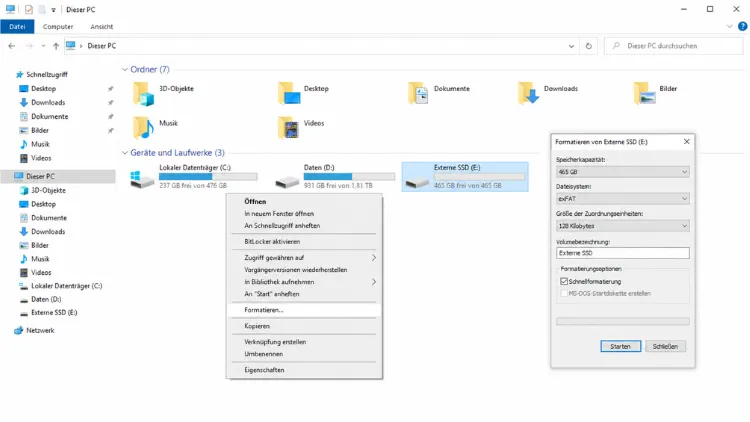Click the Volumebezeichnung field with Externe SSD
The height and width of the screenshot is (422, 750).
click(x=622, y=253)
